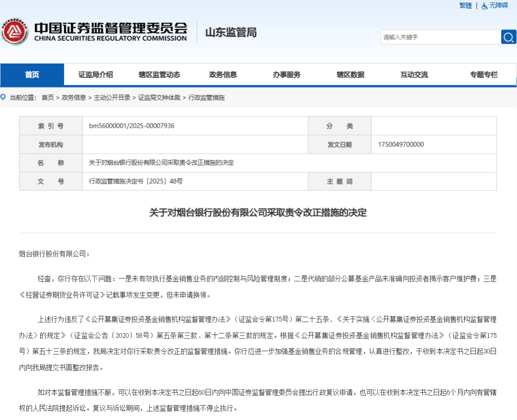Open the 辖区数据 menu
Image resolution: width=517 pixels, height=420 pixels.
click(350, 75)
